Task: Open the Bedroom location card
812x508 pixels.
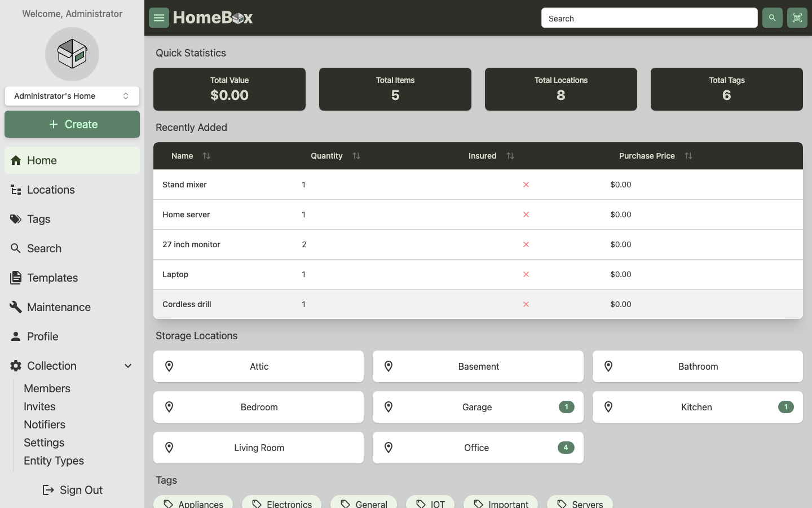Action: 258,407
